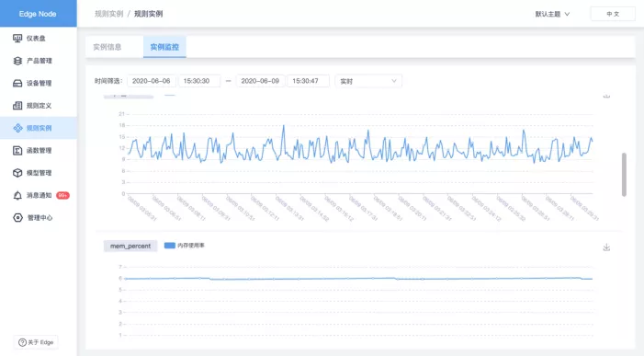Expand the 实时 time range dropdown

pos(368,81)
